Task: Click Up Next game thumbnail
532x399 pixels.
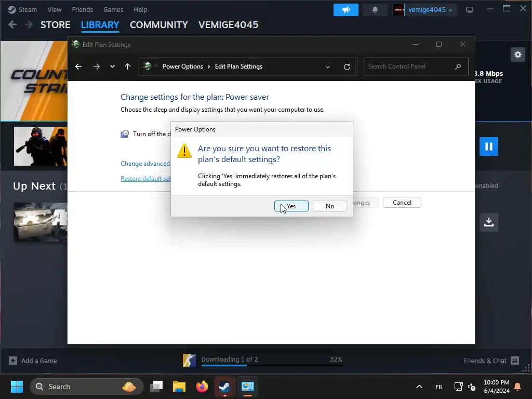Action: (41, 222)
